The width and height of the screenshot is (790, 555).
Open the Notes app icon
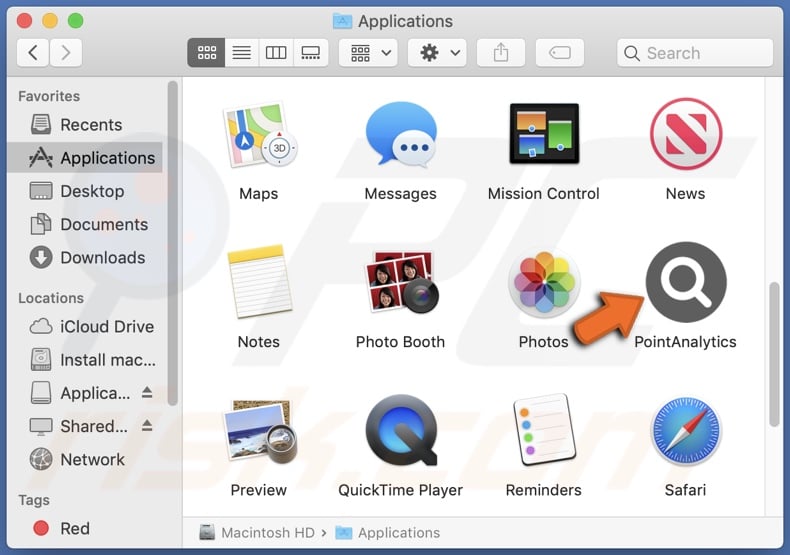pyautogui.click(x=259, y=282)
